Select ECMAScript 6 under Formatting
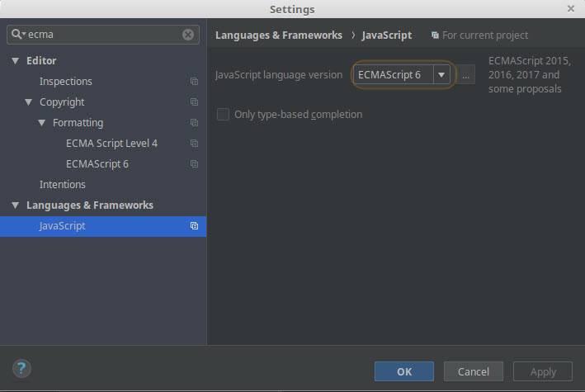This screenshot has width=585, height=392. pos(97,164)
